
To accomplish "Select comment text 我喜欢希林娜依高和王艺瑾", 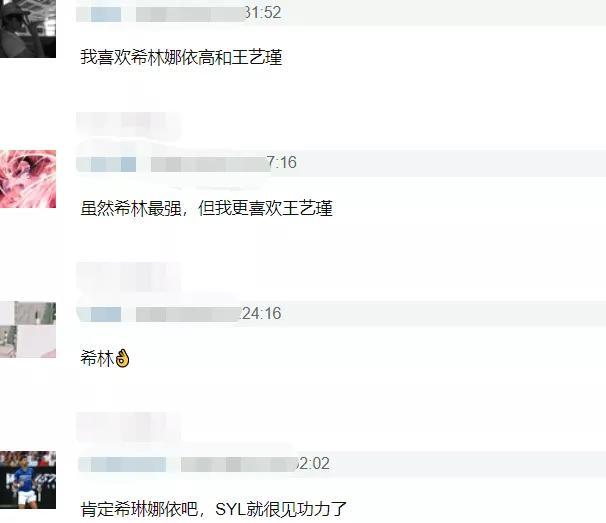I will point(181,57).
